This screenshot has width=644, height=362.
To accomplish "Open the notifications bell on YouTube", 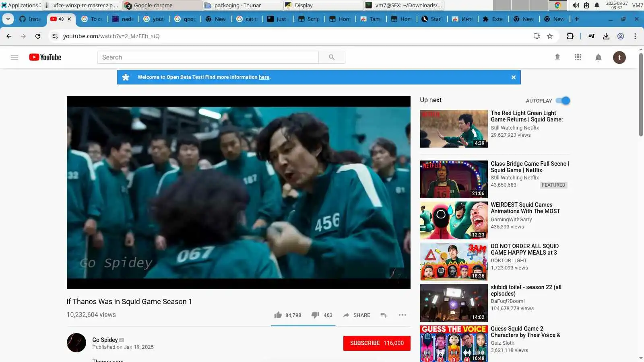I will click(599, 58).
